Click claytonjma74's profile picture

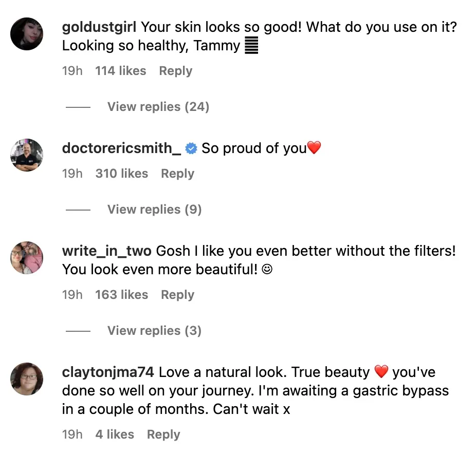point(27,379)
